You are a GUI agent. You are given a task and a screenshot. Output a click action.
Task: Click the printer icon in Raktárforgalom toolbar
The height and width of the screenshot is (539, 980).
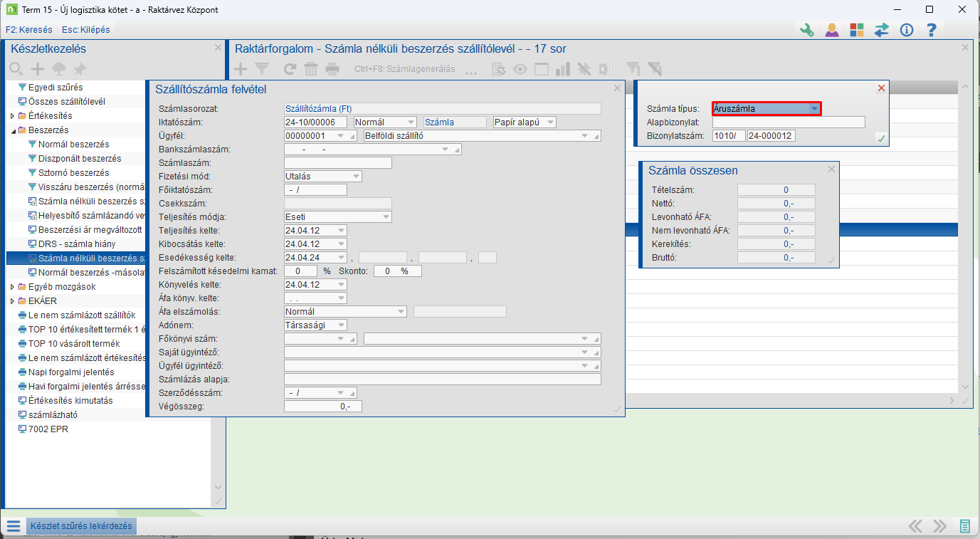(x=332, y=69)
